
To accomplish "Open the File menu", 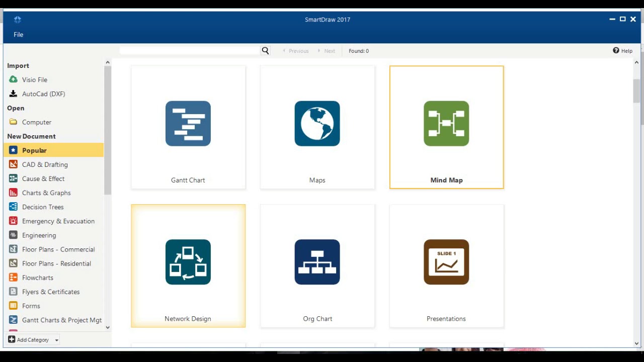I will tap(19, 35).
